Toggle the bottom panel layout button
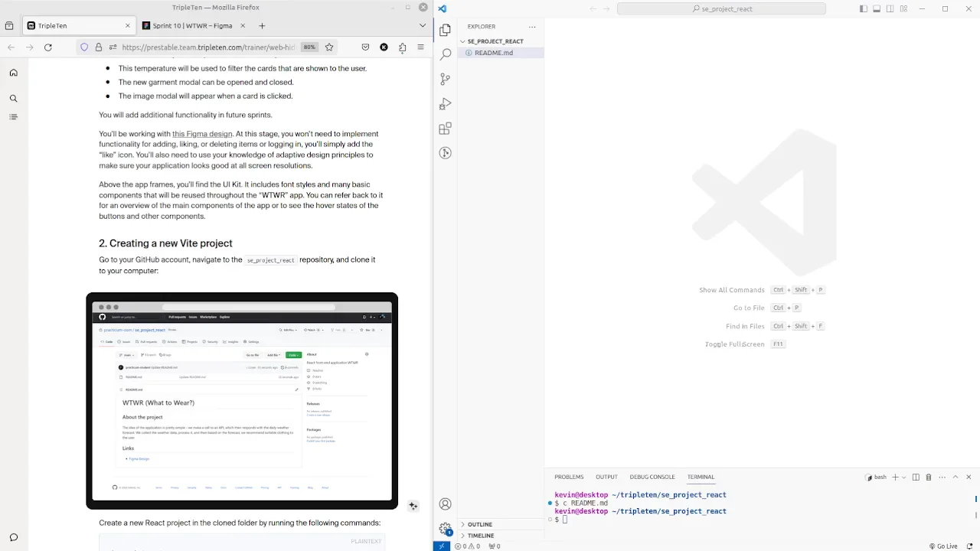The height and width of the screenshot is (551, 980). (877, 8)
